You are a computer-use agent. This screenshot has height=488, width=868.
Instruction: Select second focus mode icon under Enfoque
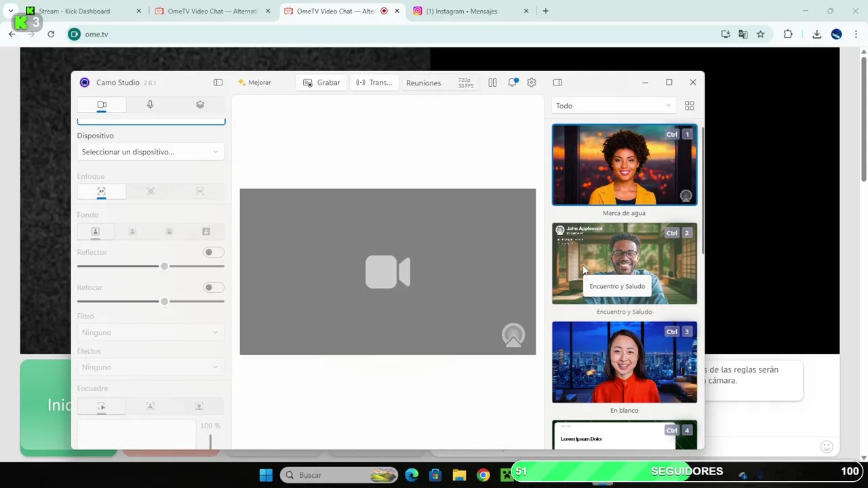(151, 192)
